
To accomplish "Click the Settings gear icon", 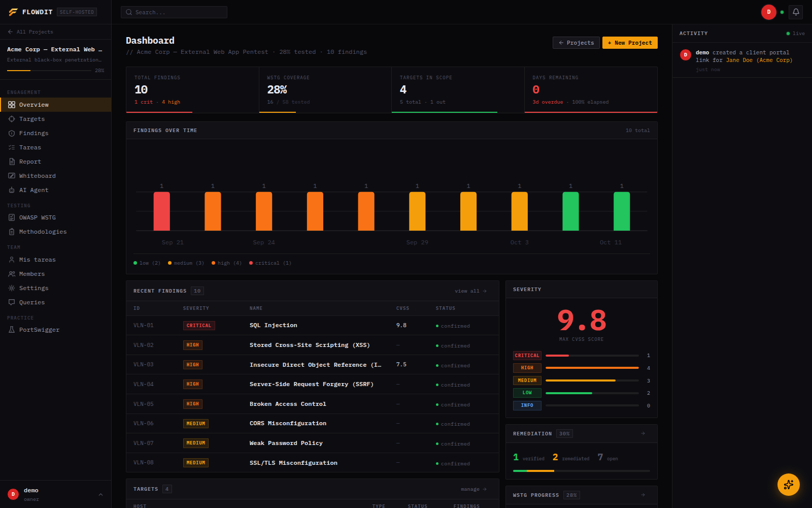I will point(12,288).
